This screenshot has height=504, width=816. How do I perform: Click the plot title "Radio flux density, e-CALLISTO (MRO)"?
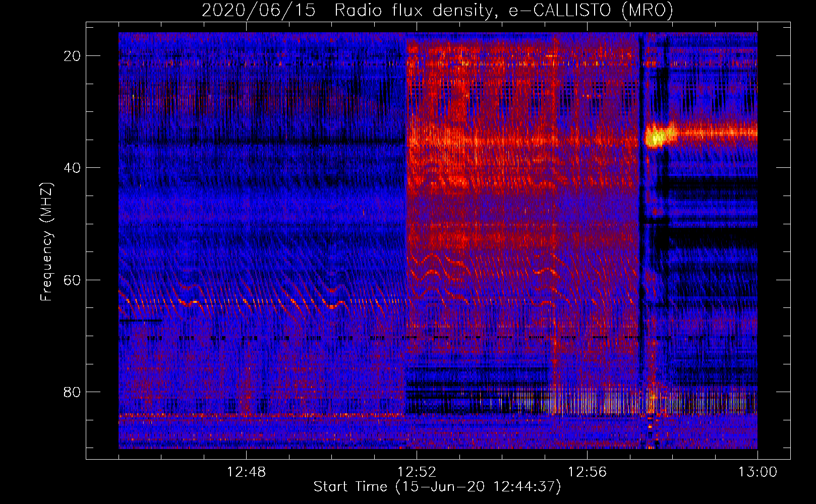pyautogui.click(x=503, y=11)
